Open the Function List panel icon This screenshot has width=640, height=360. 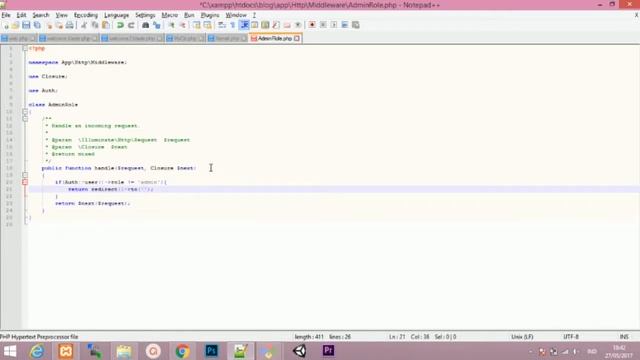276,25
